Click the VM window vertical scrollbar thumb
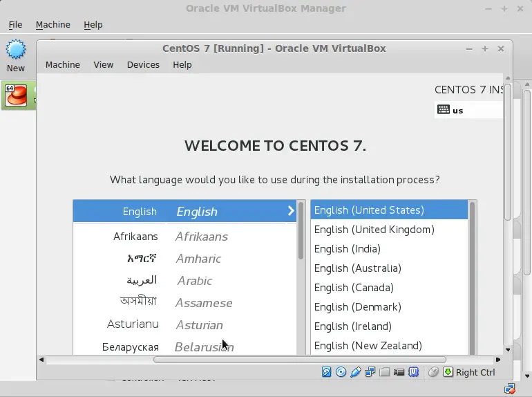Screen dimensions: 532x397 (x=508, y=152)
